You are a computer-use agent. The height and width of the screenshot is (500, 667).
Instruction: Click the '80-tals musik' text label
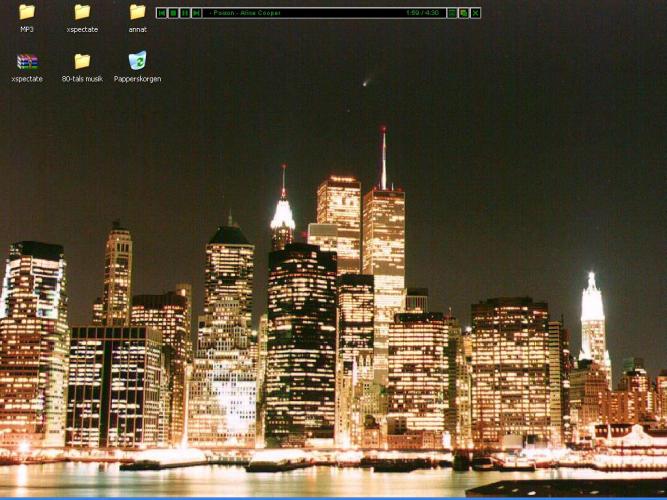tap(82, 79)
